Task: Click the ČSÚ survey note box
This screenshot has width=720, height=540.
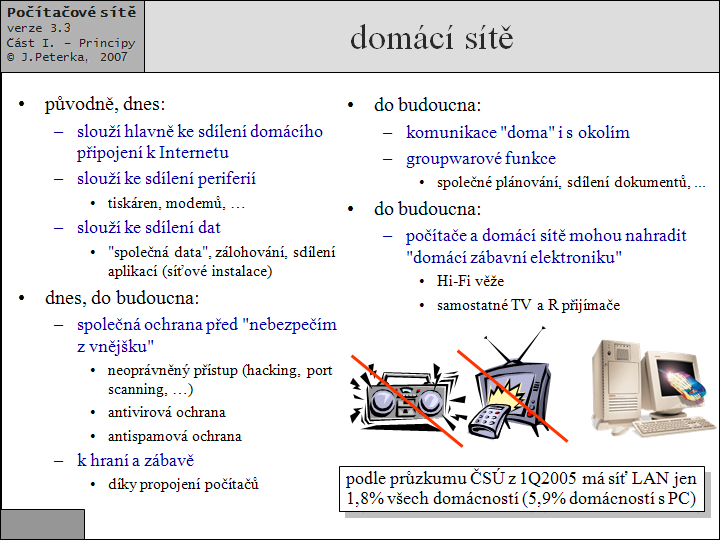Action: click(522, 488)
